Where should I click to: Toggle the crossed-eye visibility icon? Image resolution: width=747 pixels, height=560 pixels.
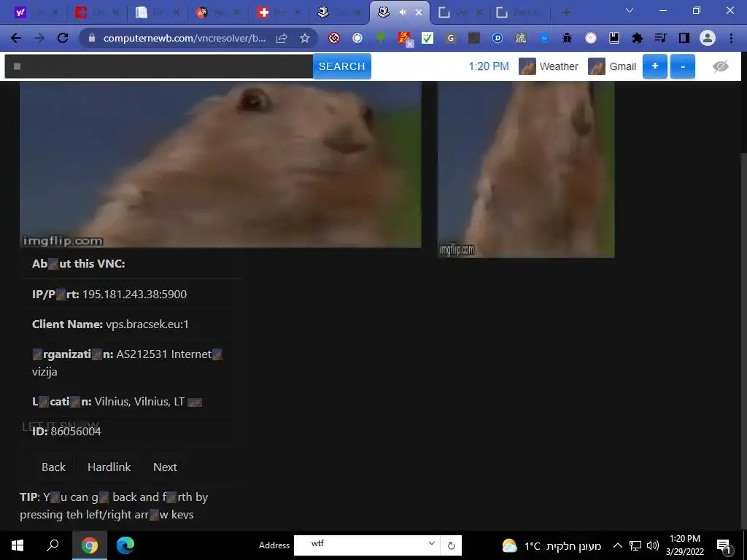[x=721, y=66]
